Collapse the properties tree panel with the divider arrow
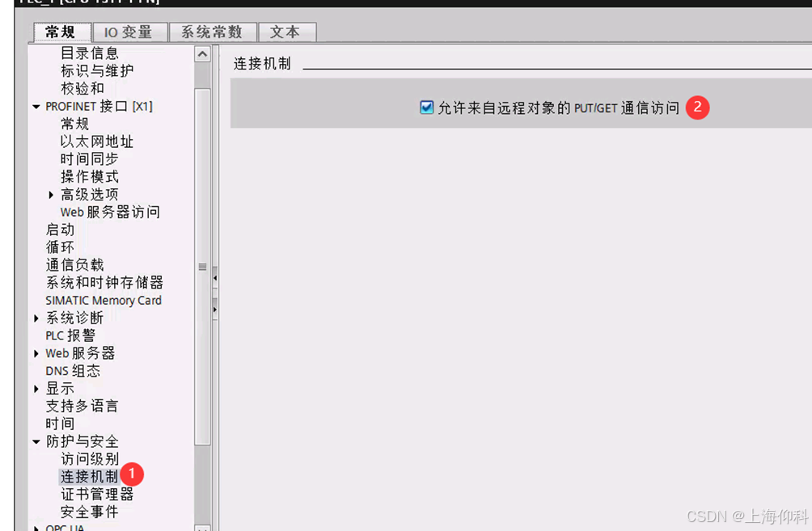The height and width of the screenshot is (531, 812). click(x=214, y=277)
